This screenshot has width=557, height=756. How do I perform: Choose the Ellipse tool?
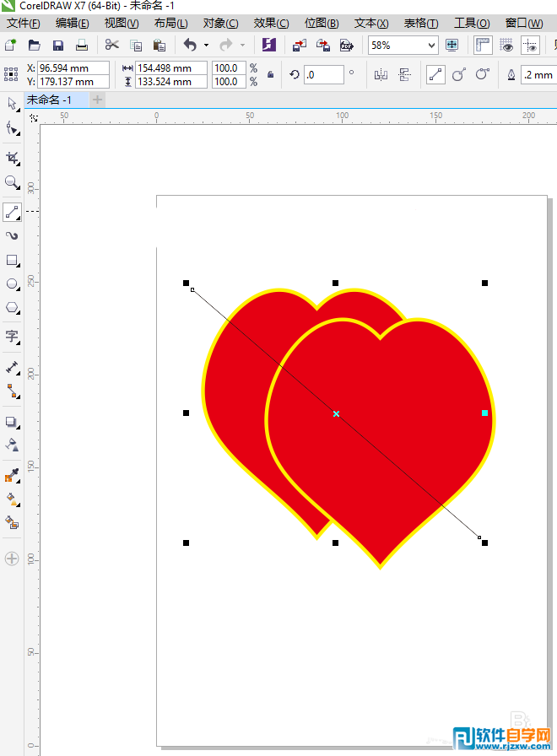point(12,284)
